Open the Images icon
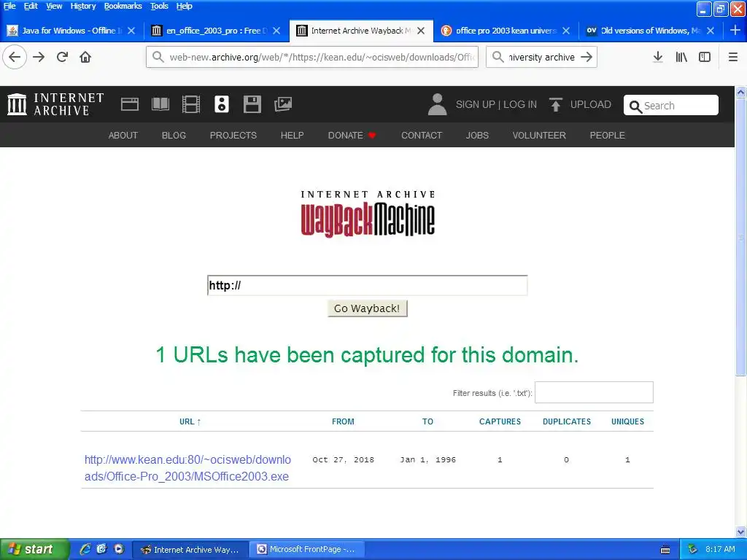Image resolution: width=747 pixels, height=560 pixels. click(x=283, y=104)
